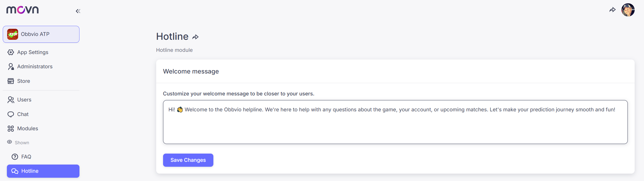Click the Hotline chat bubbles icon

(x=15, y=171)
